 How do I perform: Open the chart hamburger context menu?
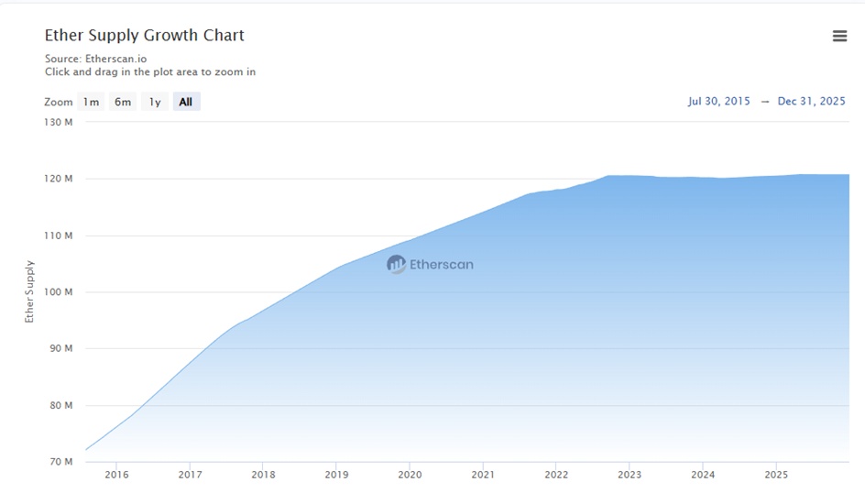(x=839, y=36)
